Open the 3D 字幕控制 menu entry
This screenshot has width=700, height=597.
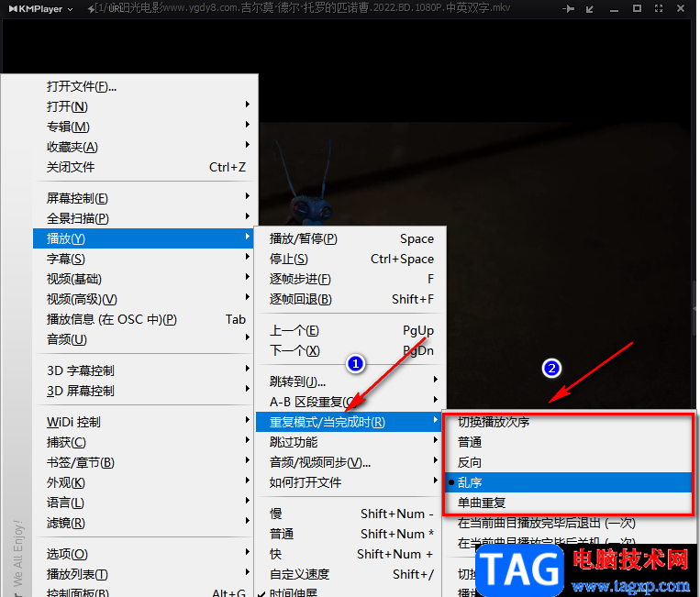pos(143,370)
